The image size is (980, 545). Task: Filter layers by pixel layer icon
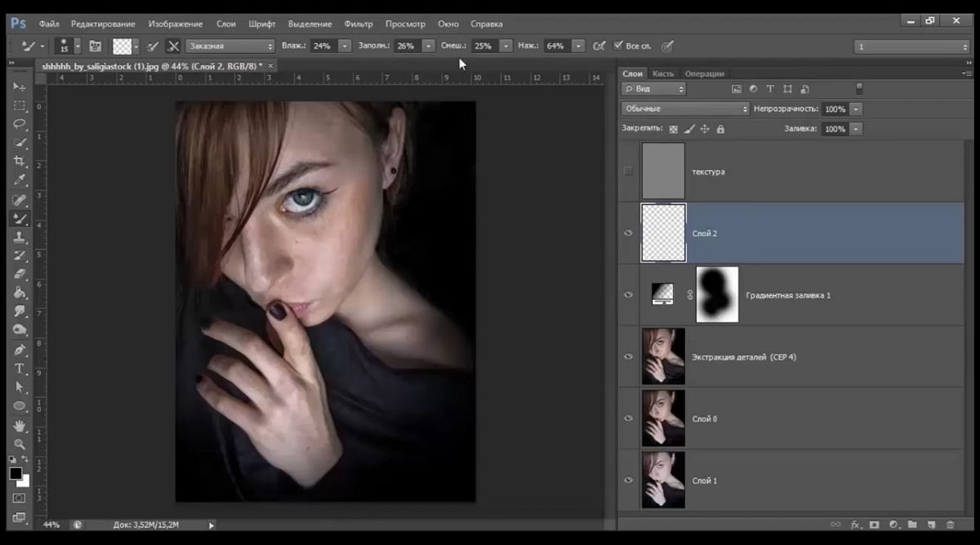click(736, 89)
